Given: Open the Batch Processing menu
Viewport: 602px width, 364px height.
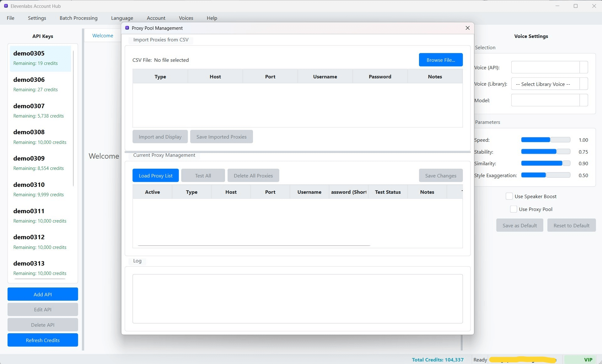Looking at the screenshot, I should pos(78,18).
